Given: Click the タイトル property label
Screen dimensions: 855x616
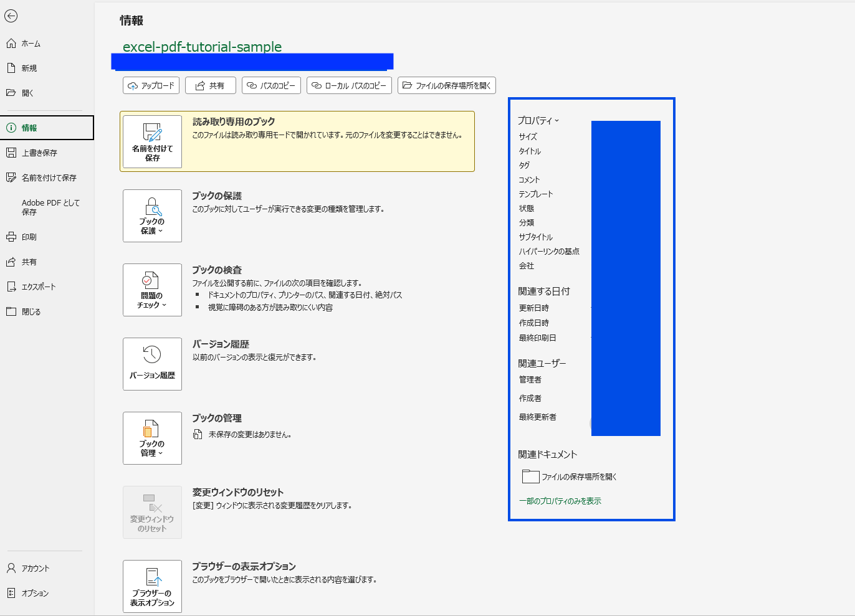Looking at the screenshot, I should pyautogui.click(x=530, y=151).
